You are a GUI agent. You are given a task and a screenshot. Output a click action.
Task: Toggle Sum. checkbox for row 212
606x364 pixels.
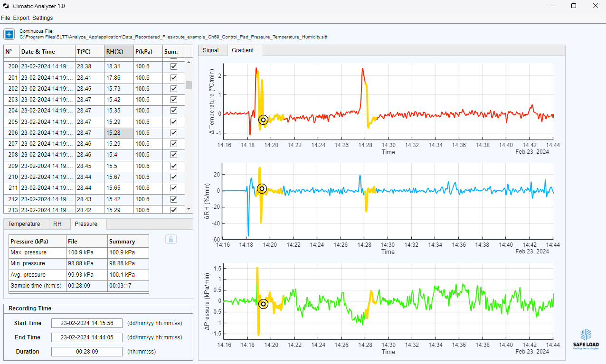click(x=173, y=199)
